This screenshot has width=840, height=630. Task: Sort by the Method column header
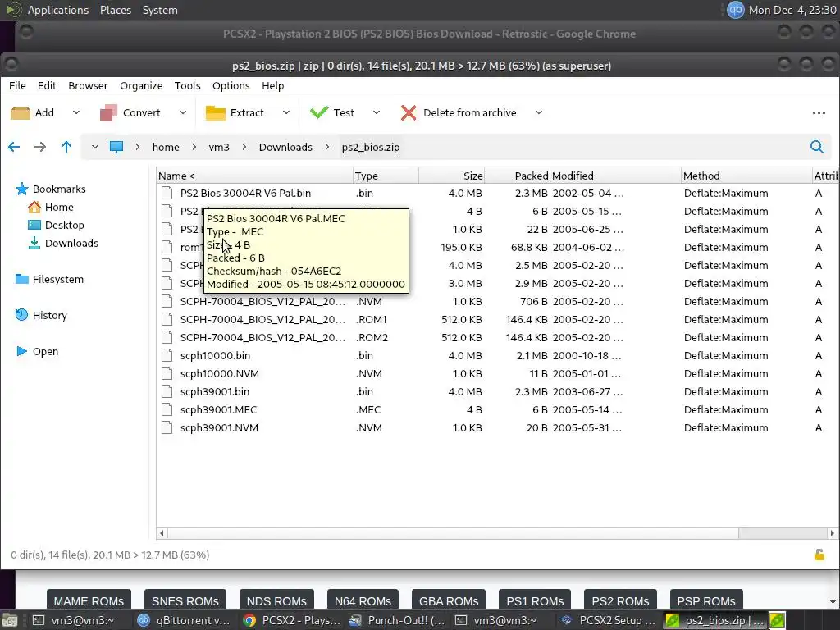(746, 176)
